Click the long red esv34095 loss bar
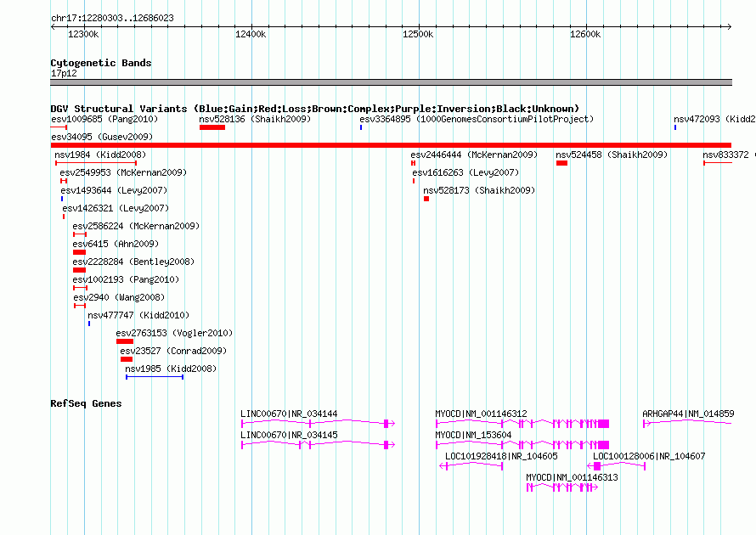 pyautogui.click(x=391, y=145)
